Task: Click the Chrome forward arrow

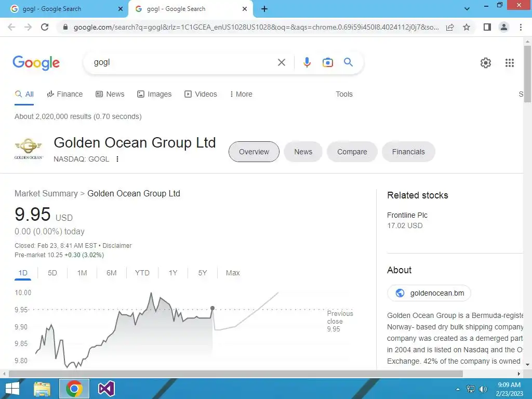Action: point(28,27)
